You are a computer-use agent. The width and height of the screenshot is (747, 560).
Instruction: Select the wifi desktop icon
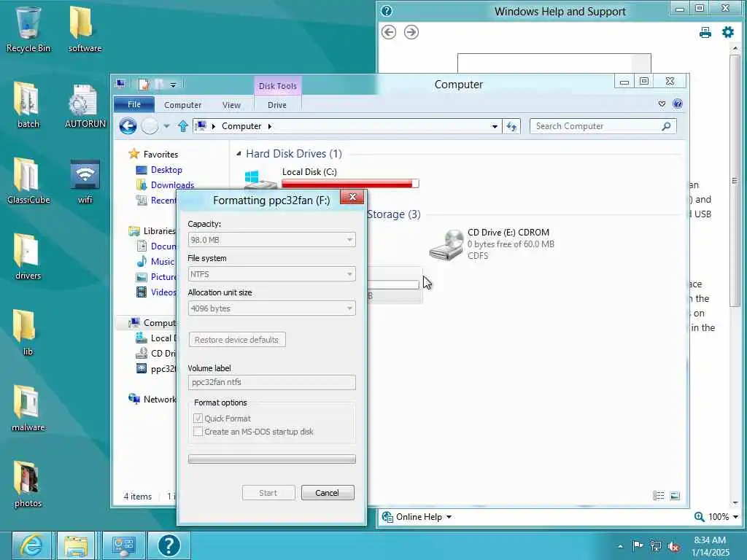pos(85,181)
